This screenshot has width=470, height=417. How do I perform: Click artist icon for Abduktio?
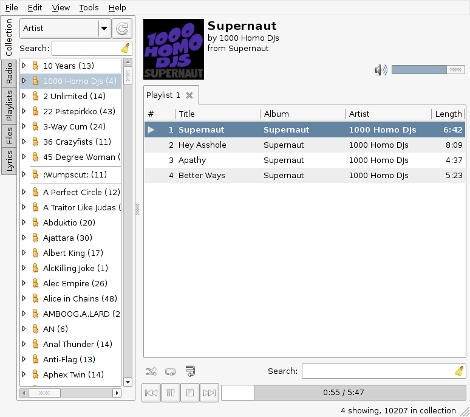(x=35, y=222)
